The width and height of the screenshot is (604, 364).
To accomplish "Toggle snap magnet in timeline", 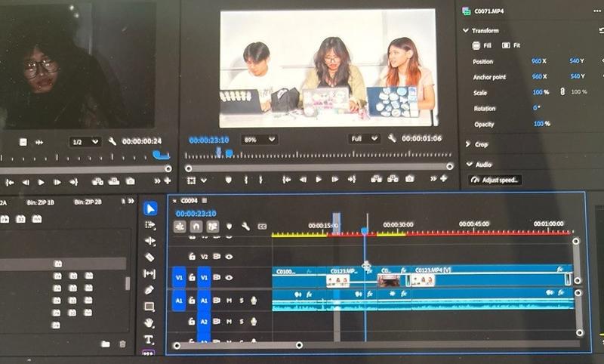I will pos(196,226).
